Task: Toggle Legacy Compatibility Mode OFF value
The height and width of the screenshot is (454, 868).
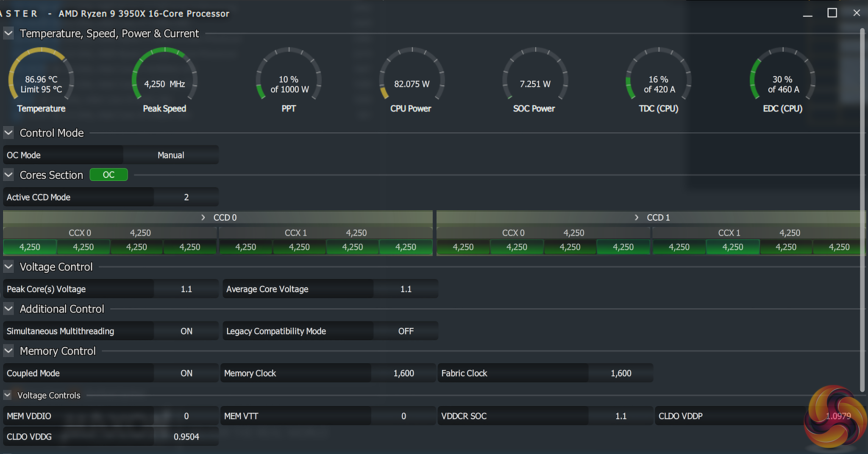Action: (406, 331)
